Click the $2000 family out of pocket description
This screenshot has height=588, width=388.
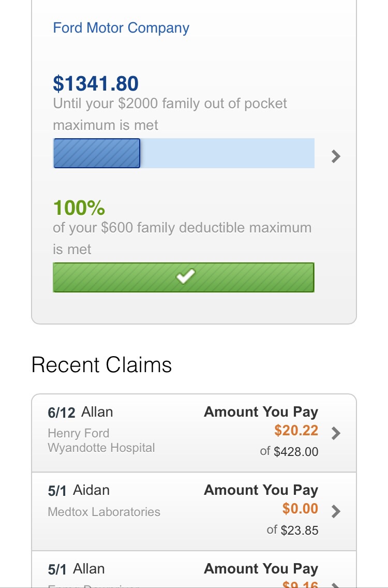point(170,114)
